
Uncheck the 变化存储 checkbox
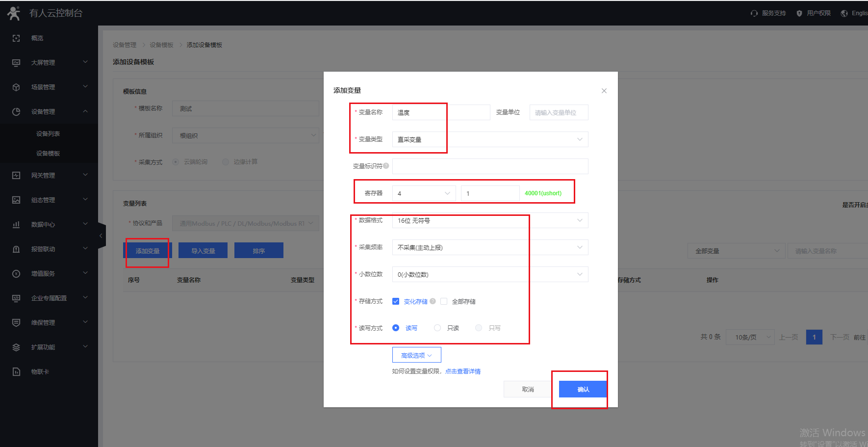pyautogui.click(x=396, y=301)
